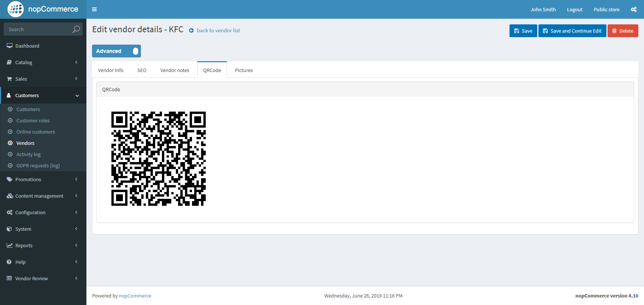644x305 pixels.
Task: Click the Logout link
Action: (x=574, y=9)
